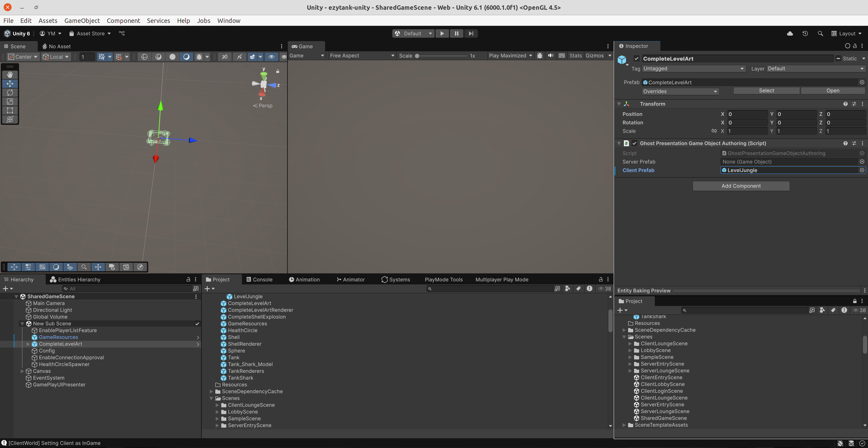
Task: Switch to the Console tab
Action: coord(259,279)
